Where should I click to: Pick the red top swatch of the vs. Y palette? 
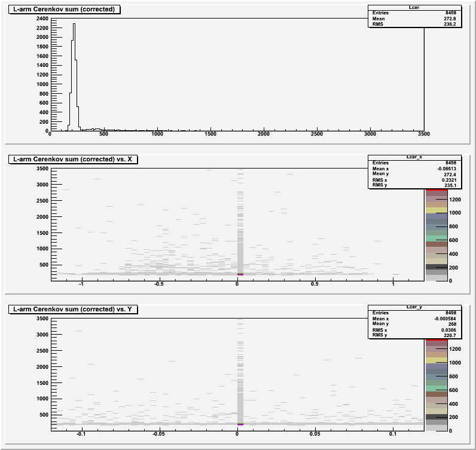tap(436, 340)
